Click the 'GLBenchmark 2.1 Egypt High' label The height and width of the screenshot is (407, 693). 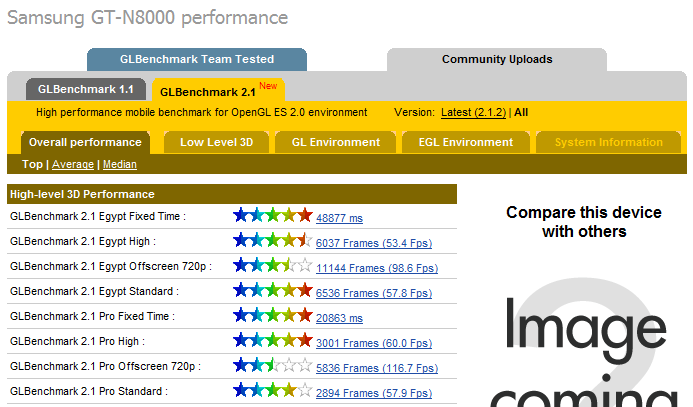point(83,241)
